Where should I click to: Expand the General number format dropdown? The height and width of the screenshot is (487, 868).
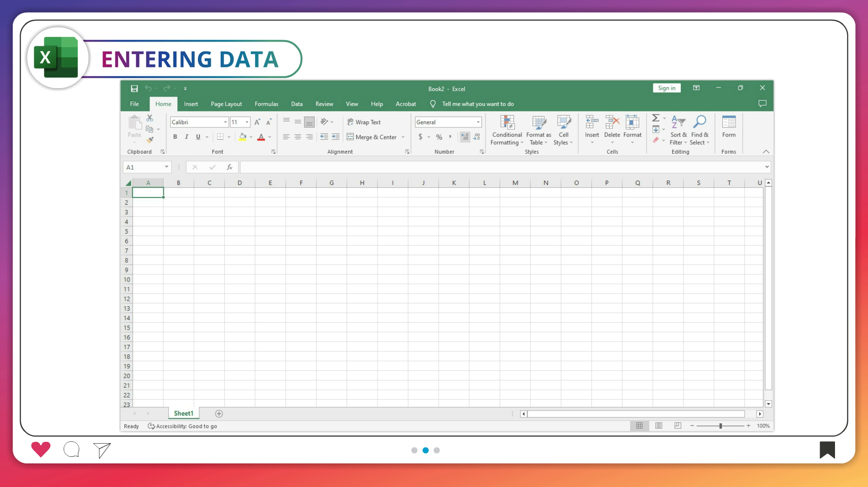coord(478,122)
